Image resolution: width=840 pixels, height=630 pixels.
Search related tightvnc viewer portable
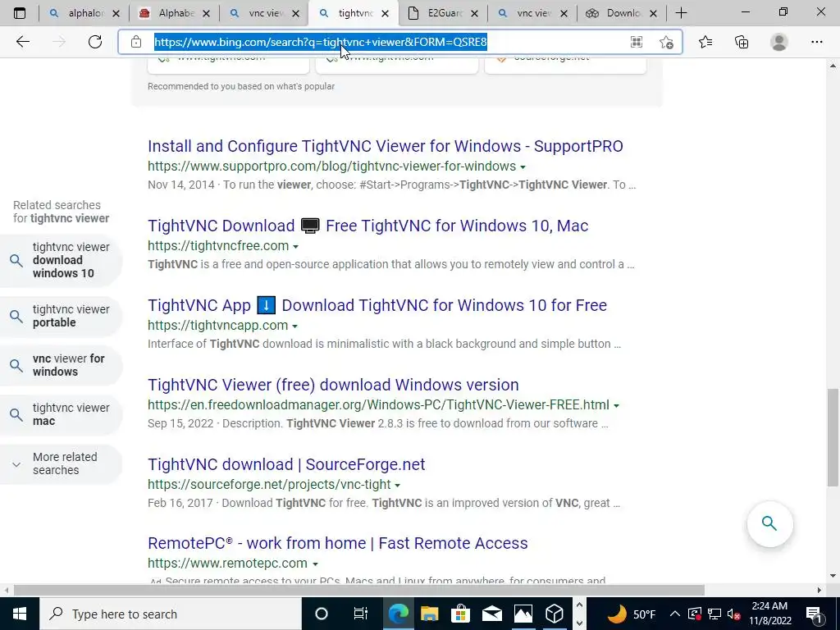coord(61,316)
